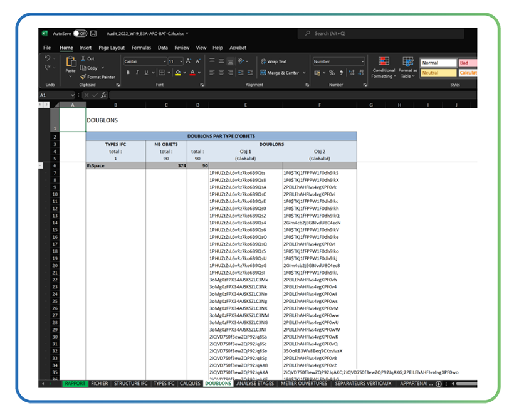Apply top vertical alignment
Image resolution: width=514 pixels, height=420 pixels.
coord(212,61)
